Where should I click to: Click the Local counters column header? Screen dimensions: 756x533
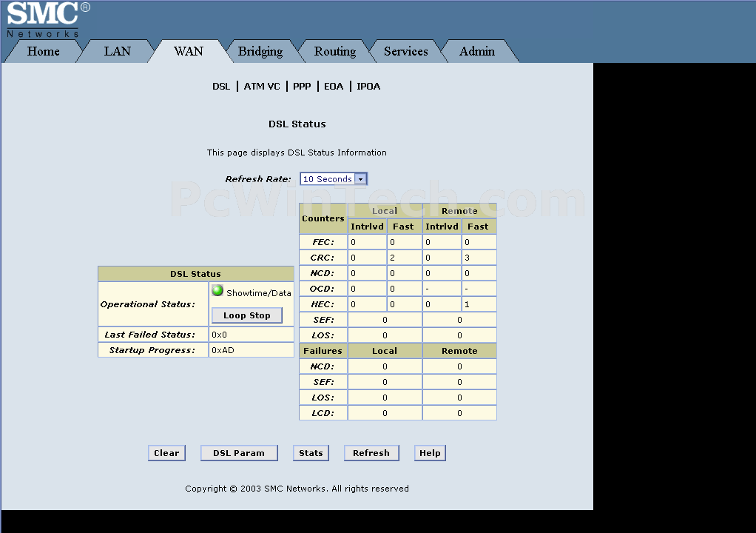[x=385, y=211]
